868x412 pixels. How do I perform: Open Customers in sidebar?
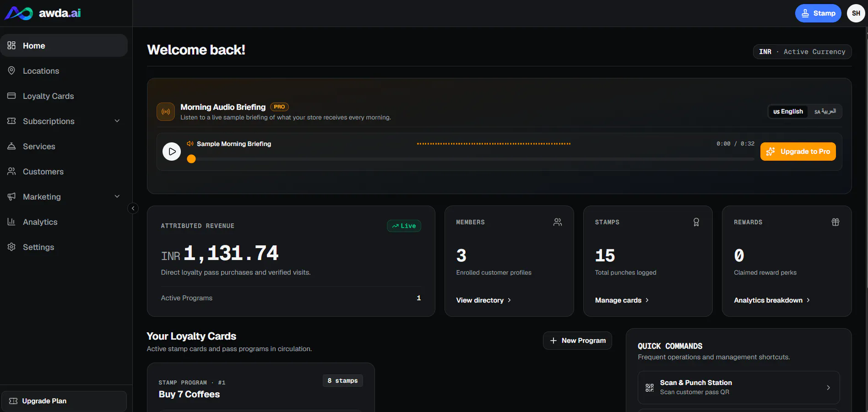coord(64,171)
